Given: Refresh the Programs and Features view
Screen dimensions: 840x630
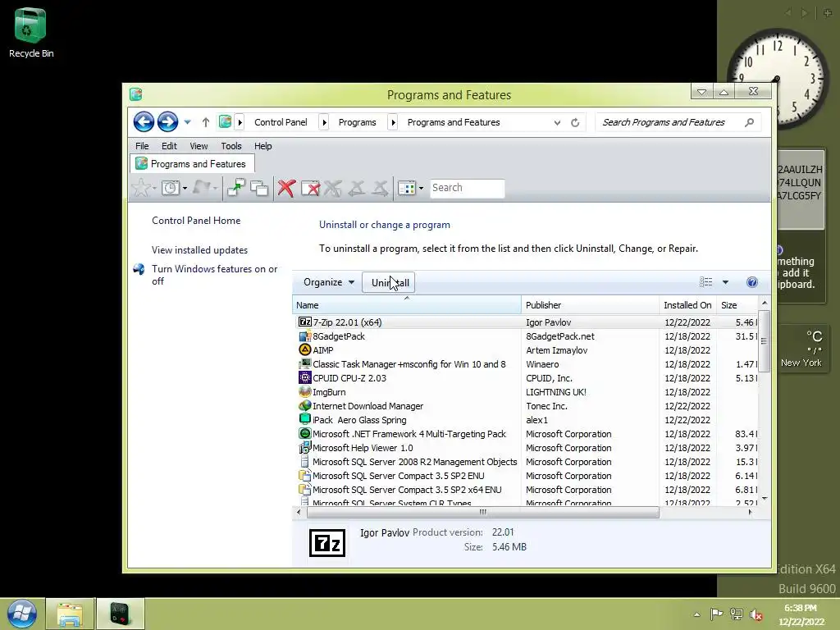Looking at the screenshot, I should tap(575, 123).
